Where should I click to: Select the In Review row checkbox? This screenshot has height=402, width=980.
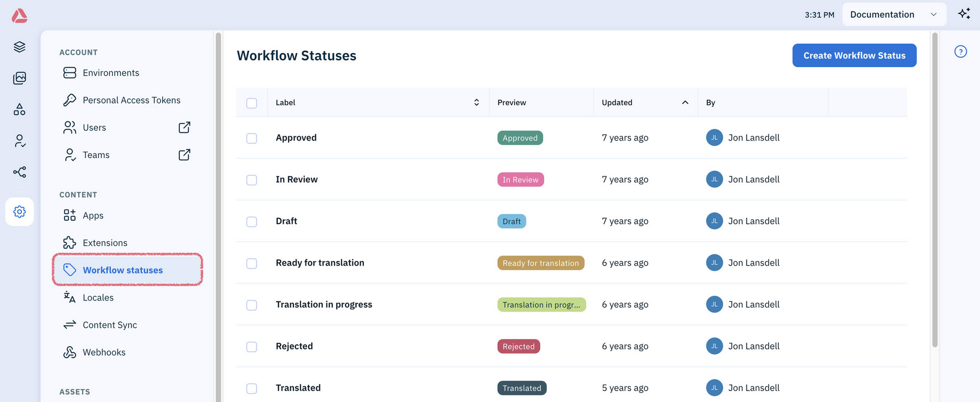point(252,180)
